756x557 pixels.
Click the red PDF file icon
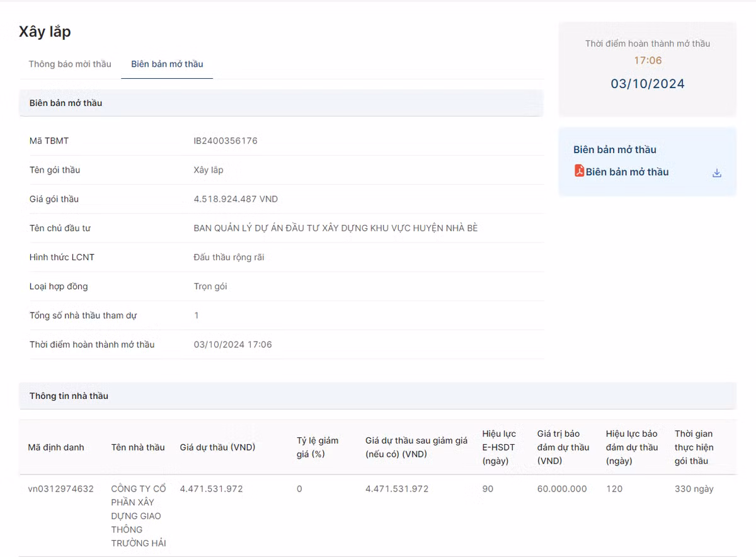(579, 171)
